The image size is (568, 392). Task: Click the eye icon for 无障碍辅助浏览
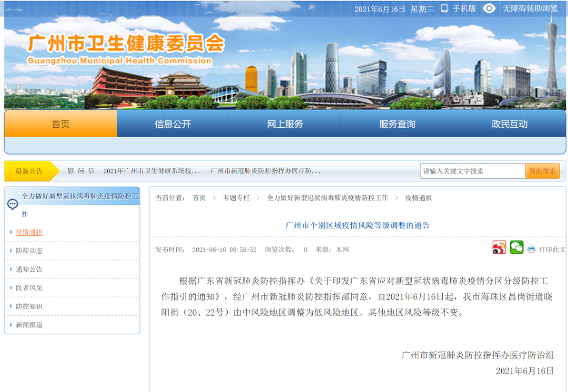pos(490,8)
